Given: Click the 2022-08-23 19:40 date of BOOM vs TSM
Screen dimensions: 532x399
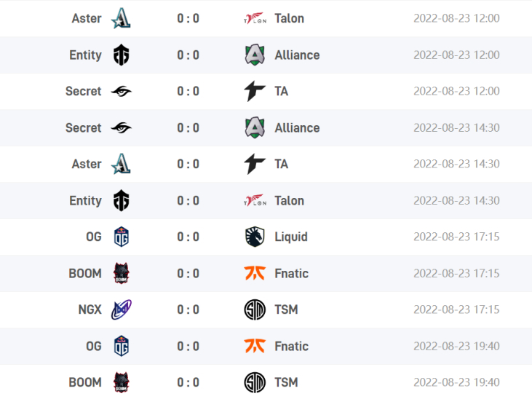Looking at the screenshot, I should click(456, 382).
